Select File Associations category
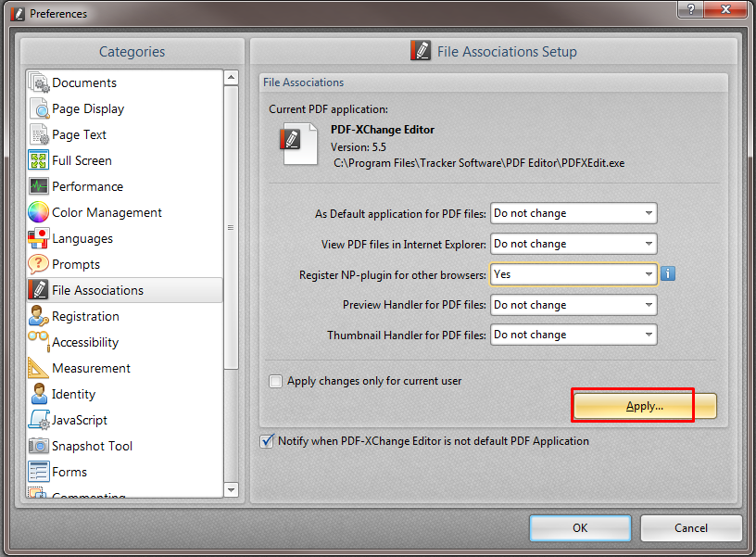Screen dimensions: 756x557 click(x=124, y=290)
